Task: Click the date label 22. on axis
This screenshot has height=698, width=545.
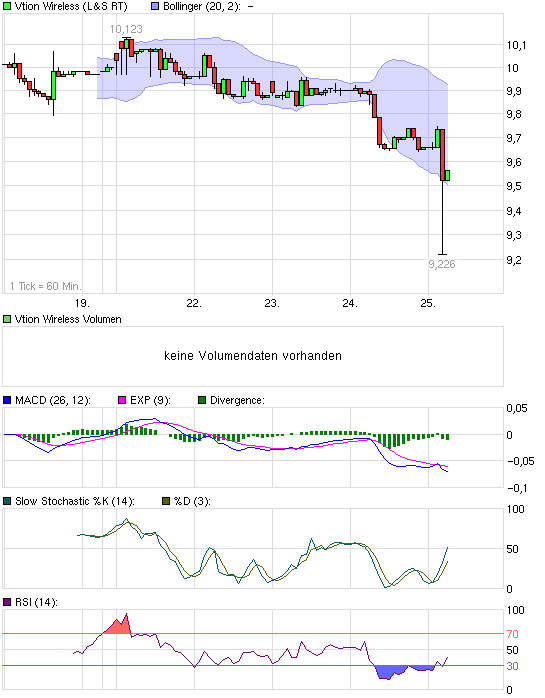Action: click(x=194, y=304)
